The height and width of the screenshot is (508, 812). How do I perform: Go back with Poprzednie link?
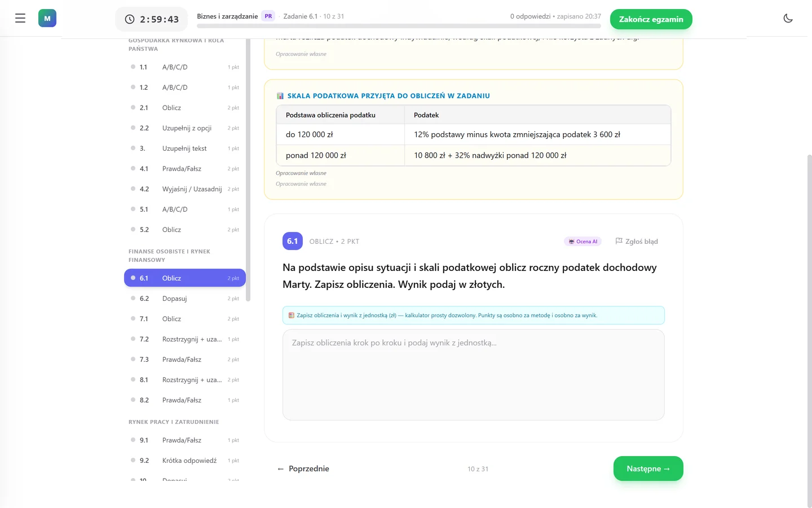(x=303, y=468)
